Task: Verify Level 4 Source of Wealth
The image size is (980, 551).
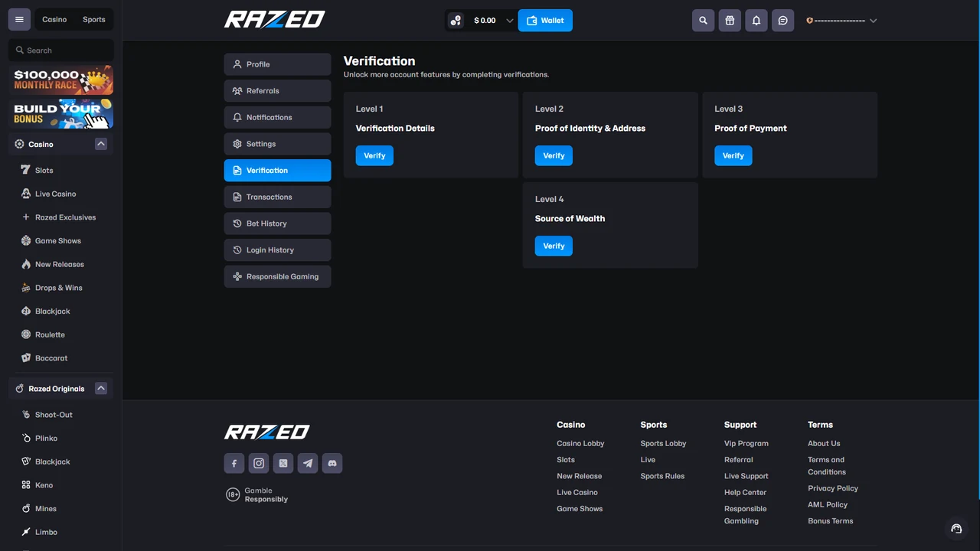Action: (554, 246)
